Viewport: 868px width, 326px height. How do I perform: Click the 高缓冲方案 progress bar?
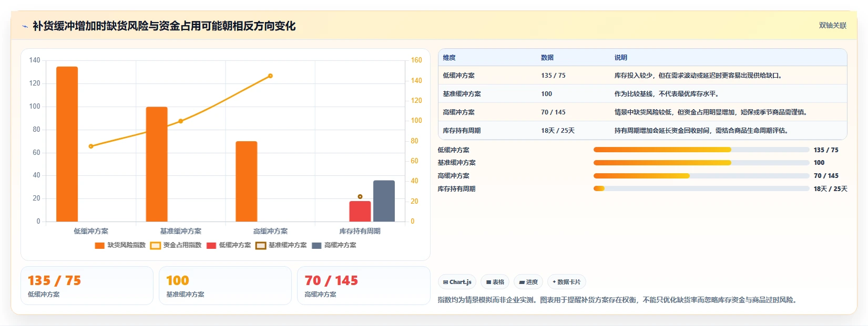(701, 176)
